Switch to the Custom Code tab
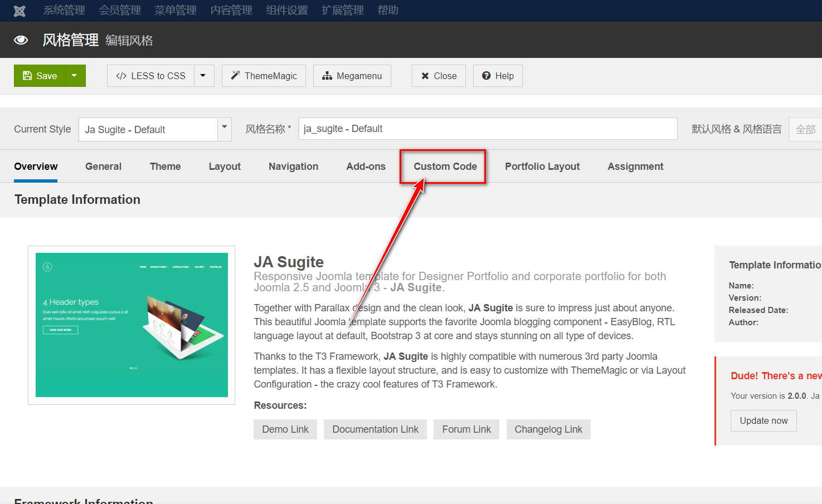 444,166
